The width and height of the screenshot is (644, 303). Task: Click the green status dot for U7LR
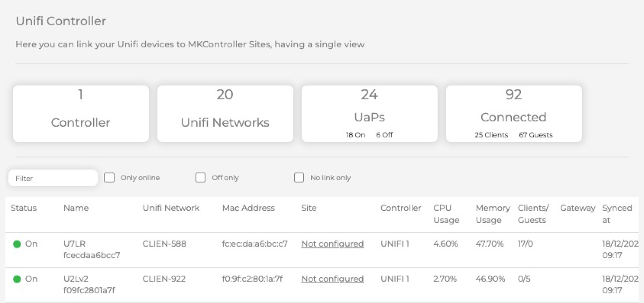click(17, 244)
